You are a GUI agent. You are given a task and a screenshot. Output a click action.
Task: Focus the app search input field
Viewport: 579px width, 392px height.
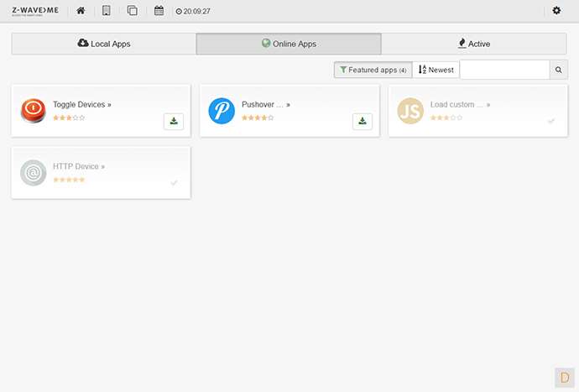[505, 70]
